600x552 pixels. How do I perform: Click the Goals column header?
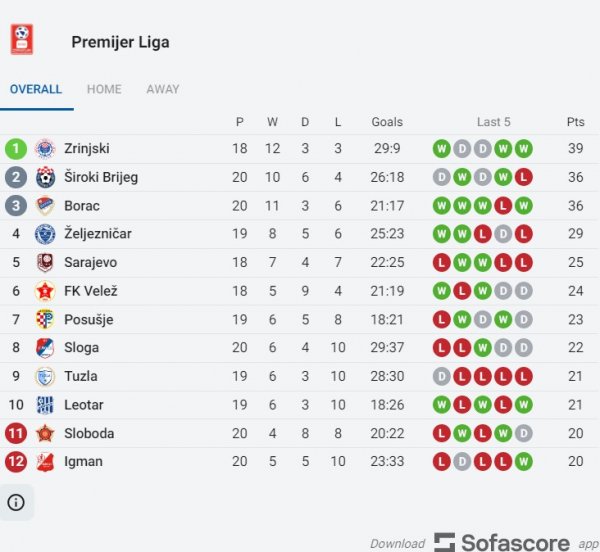tap(387, 122)
